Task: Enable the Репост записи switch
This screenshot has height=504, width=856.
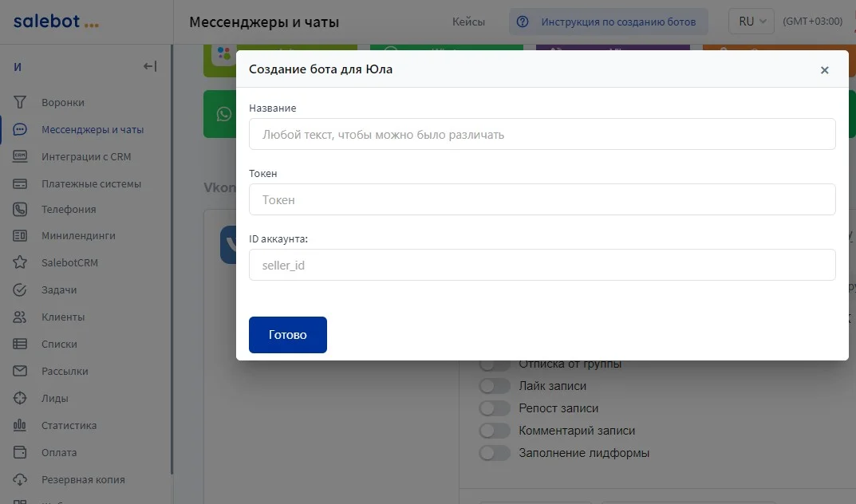Action: 495,408
